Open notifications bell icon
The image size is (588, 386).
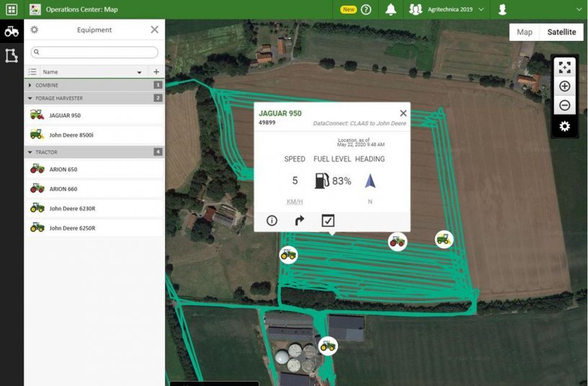click(391, 9)
